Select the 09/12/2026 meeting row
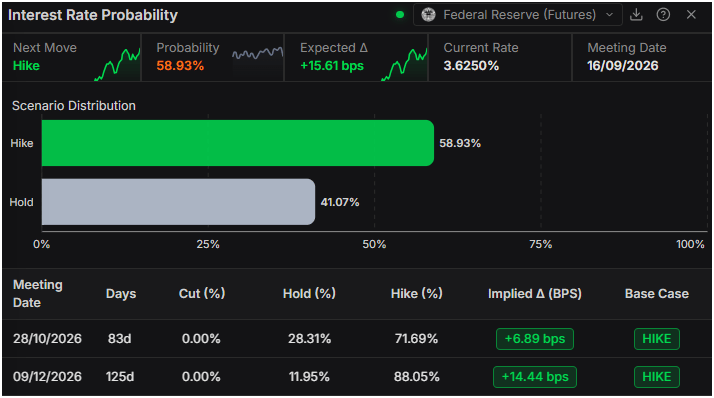Viewport: 714px width, 398px height. point(357,377)
